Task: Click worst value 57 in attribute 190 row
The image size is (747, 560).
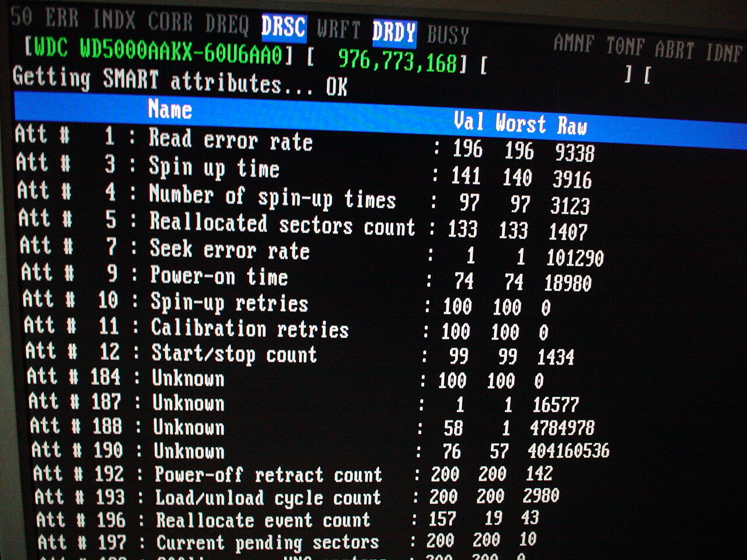Action: 499,451
